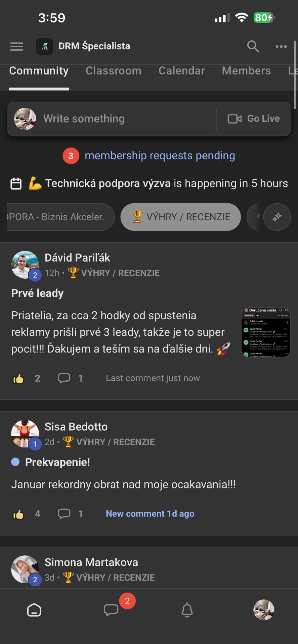Open the home tab in bottom bar

point(34,610)
